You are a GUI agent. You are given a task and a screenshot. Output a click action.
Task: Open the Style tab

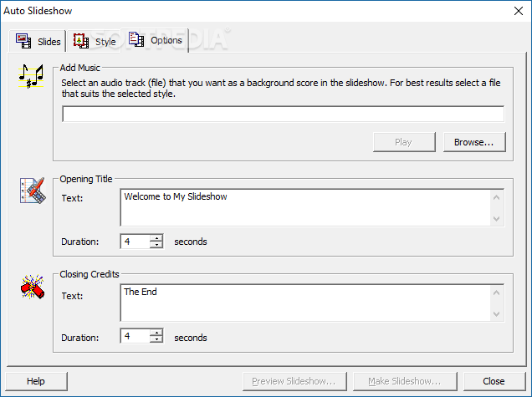[x=95, y=41]
